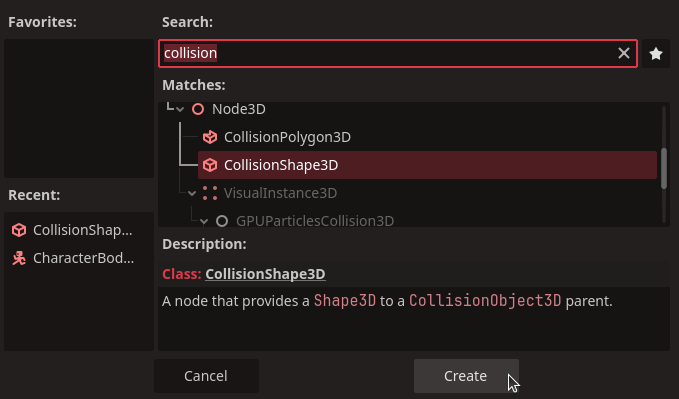Select the CollisionShape3D match row
Image resolution: width=679 pixels, height=399 pixels.
[427, 165]
